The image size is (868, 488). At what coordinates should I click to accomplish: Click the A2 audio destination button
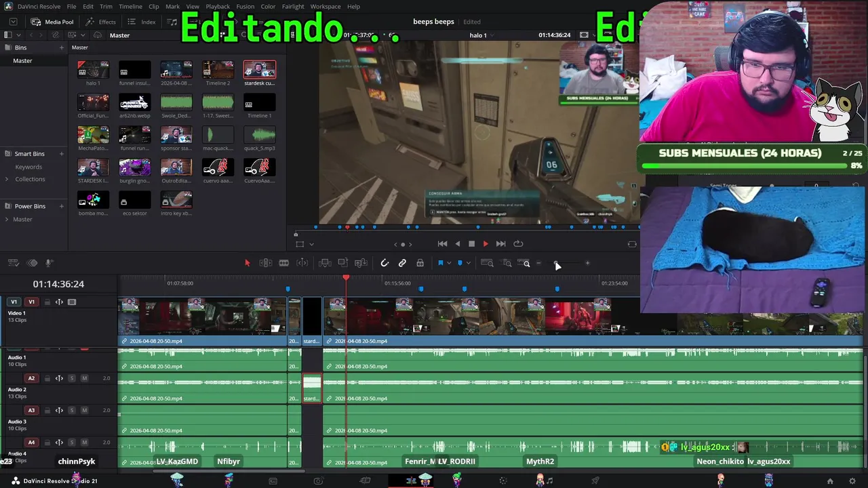[31, 378]
